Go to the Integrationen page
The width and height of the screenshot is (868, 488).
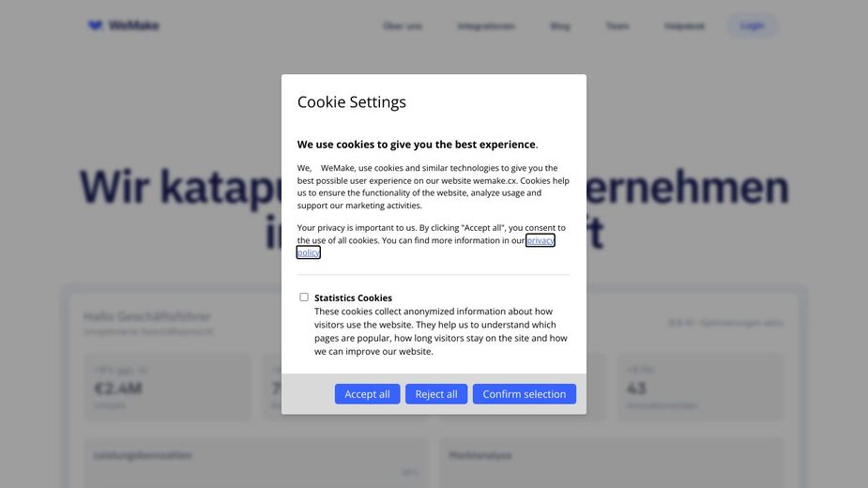tap(486, 26)
